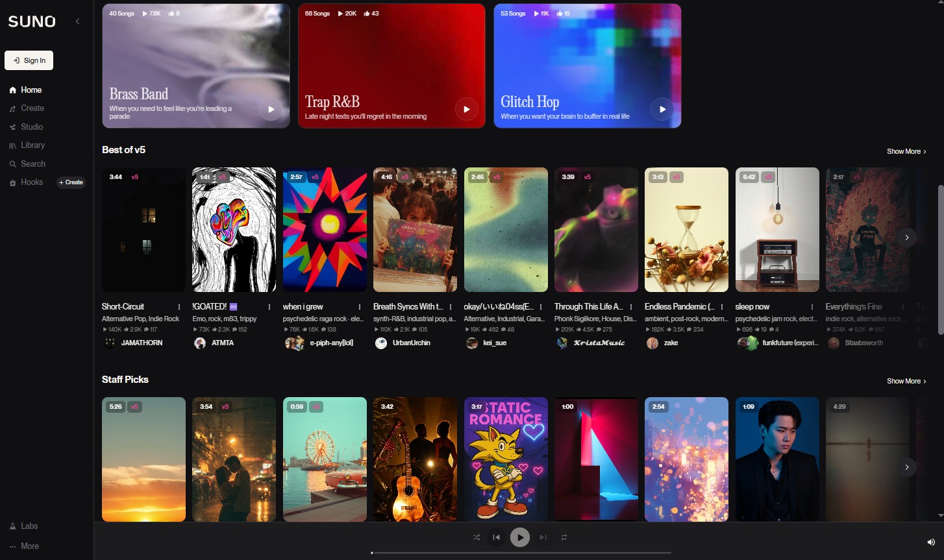Open the 3:42 guitar staff pick
944x560 pixels.
(415, 459)
